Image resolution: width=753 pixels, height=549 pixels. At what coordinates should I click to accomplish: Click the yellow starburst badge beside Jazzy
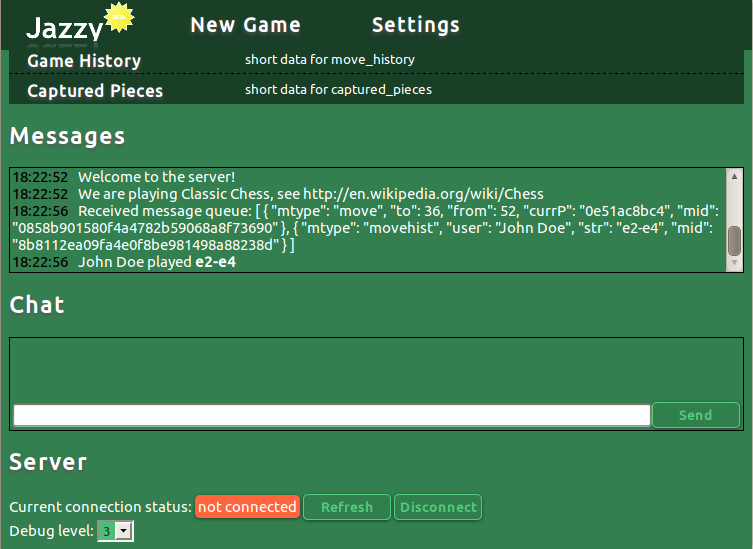coord(120,17)
